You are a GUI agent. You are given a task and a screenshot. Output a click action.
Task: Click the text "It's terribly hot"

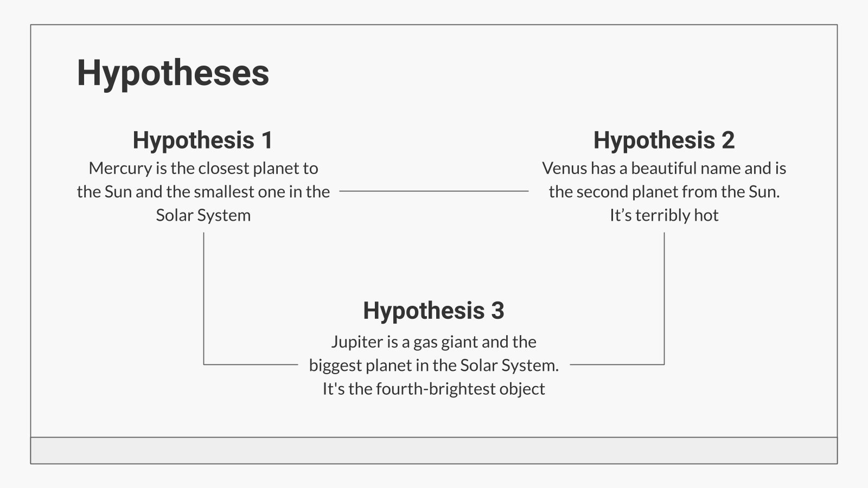coord(664,215)
